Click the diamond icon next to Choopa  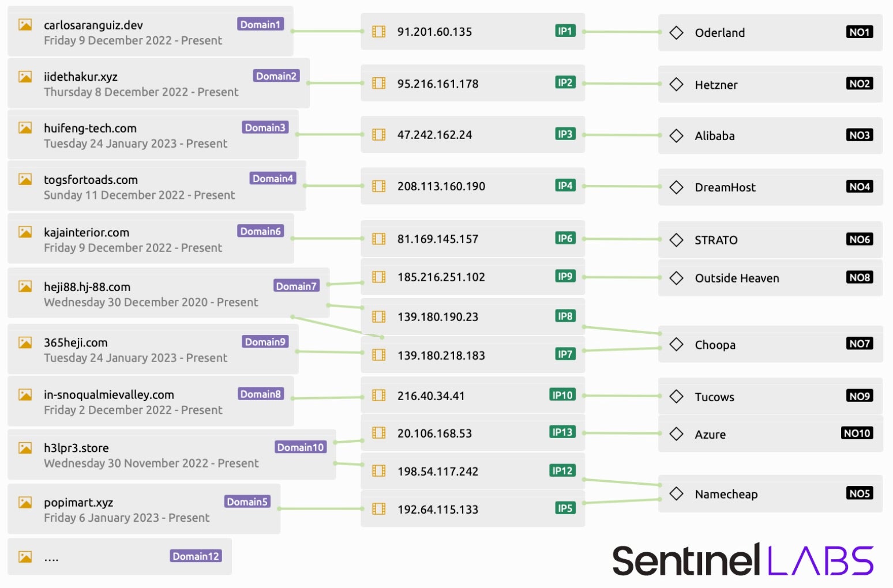[676, 345]
